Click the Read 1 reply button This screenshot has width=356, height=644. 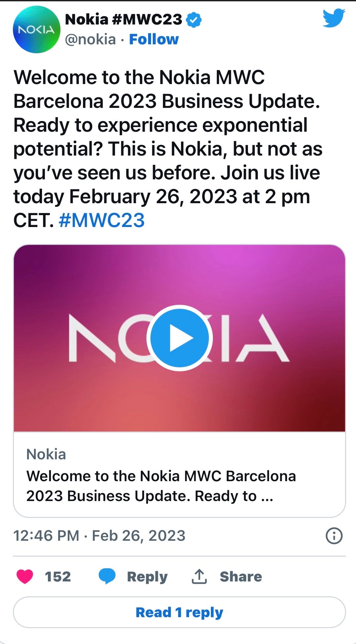coord(179,612)
